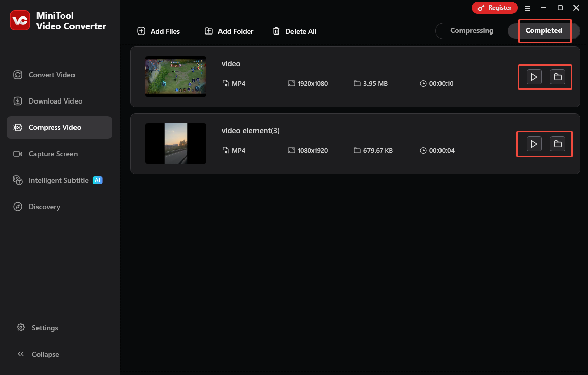The width and height of the screenshot is (588, 375).
Task: Switch to the Compressing tab
Action: [x=472, y=31]
